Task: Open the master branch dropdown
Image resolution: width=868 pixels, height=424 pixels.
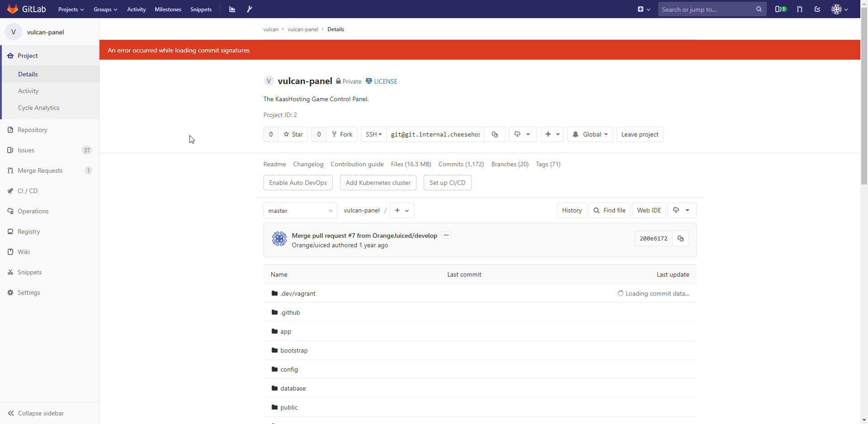Action: pos(300,211)
